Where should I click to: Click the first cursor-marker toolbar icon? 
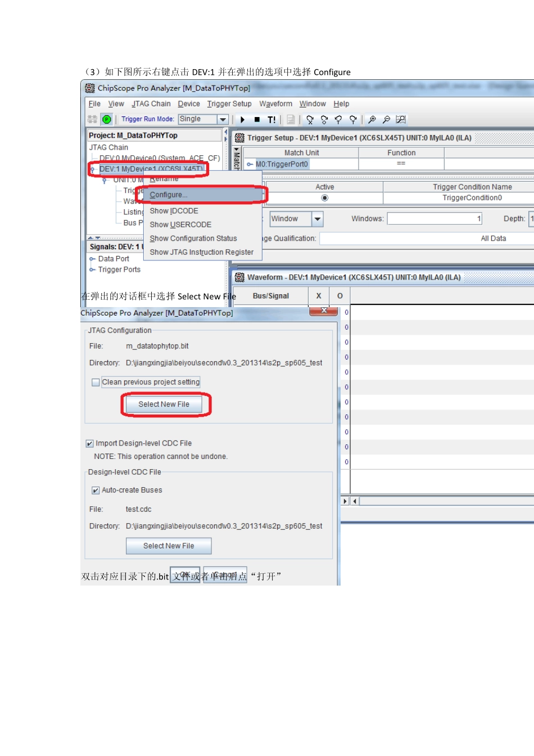pyautogui.click(x=310, y=120)
